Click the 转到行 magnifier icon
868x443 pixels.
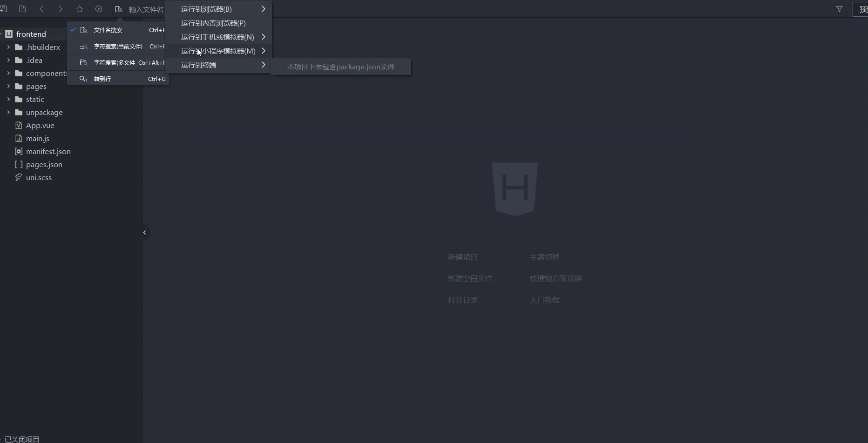(83, 79)
